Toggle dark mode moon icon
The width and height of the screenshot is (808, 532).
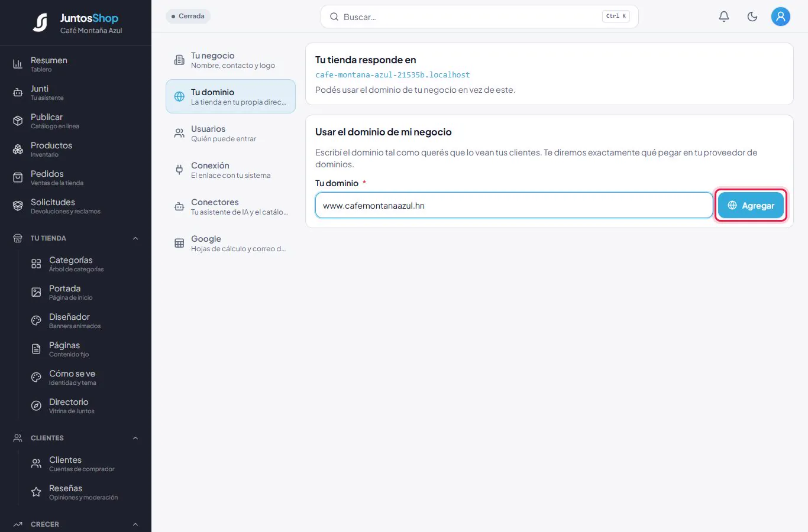[752, 17]
